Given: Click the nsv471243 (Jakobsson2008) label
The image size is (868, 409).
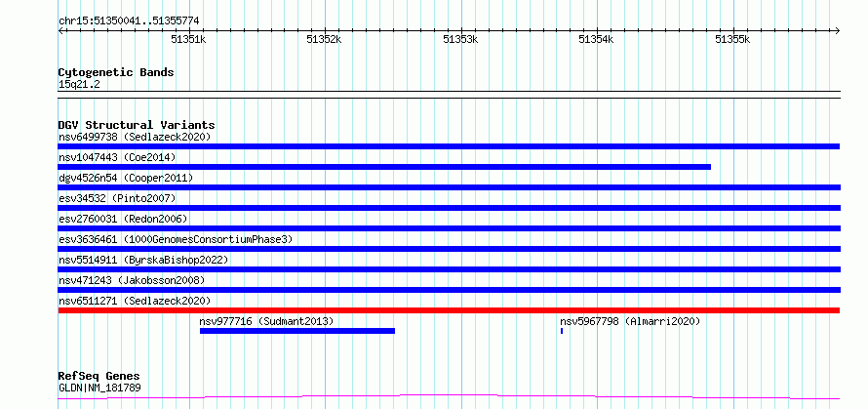Looking at the screenshot, I should [132, 280].
